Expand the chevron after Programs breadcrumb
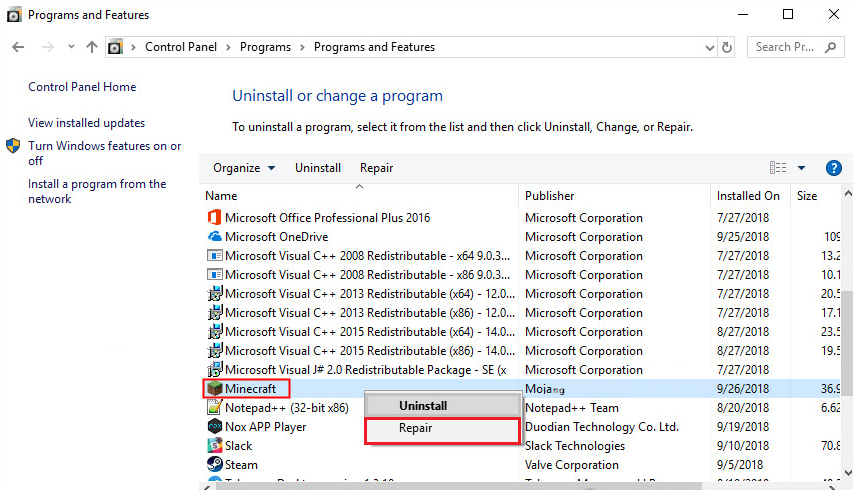This screenshot has height=490, width=853. click(302, 47)
